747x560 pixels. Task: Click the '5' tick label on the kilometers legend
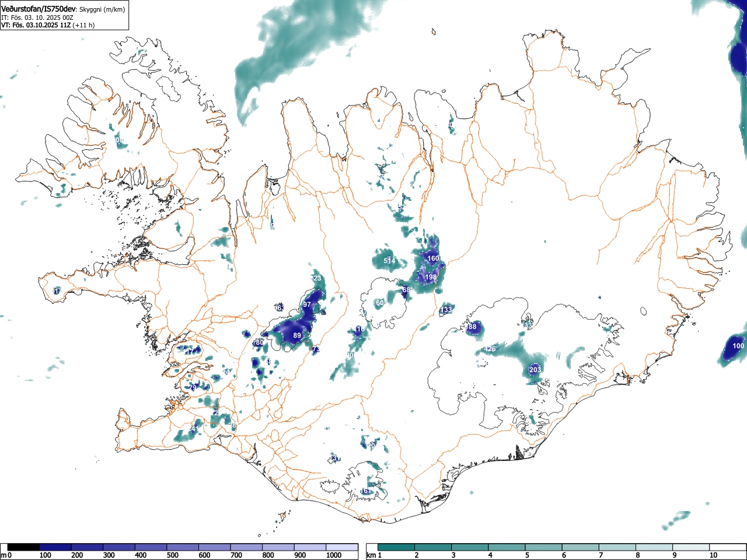tap(526, 555)
